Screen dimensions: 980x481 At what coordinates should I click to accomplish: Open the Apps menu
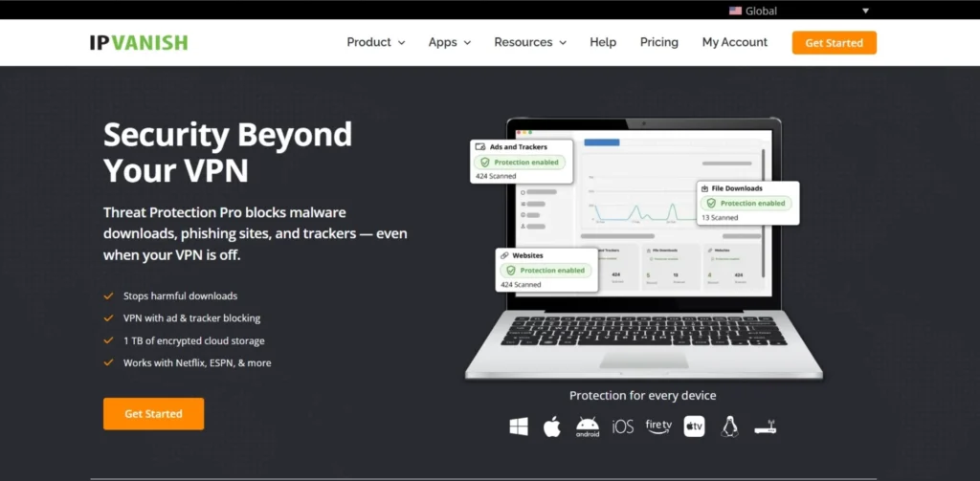point(450,42)
